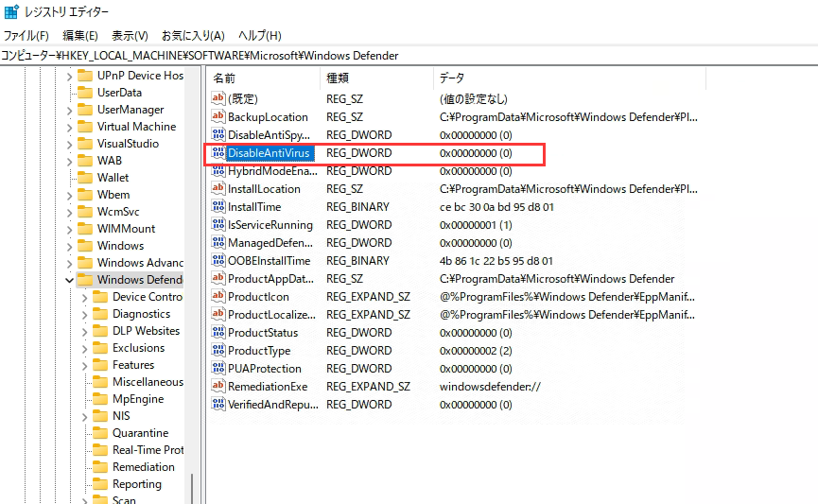Select the OOBEInstallTime value name

click(270, 261)
